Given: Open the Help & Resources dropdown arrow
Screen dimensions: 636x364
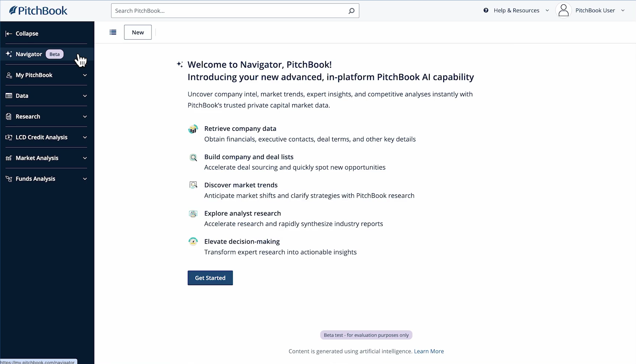Looking at the screenshot, I should [x=547, y=10].
